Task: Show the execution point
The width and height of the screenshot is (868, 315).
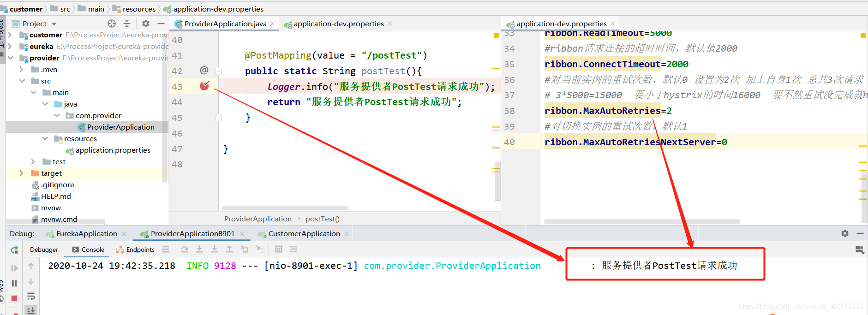Action: click(x=166, y=250)
